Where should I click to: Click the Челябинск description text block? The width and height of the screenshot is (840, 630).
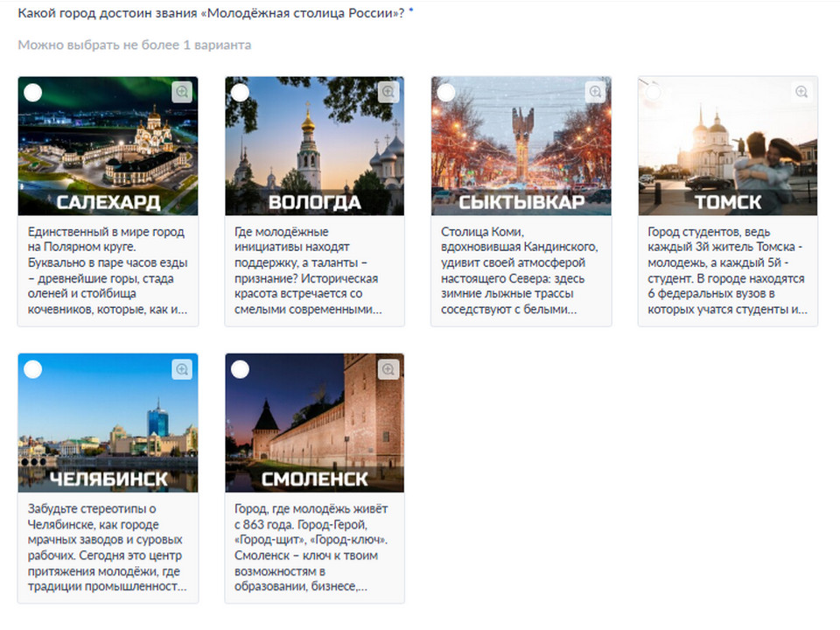coord(108,548)
